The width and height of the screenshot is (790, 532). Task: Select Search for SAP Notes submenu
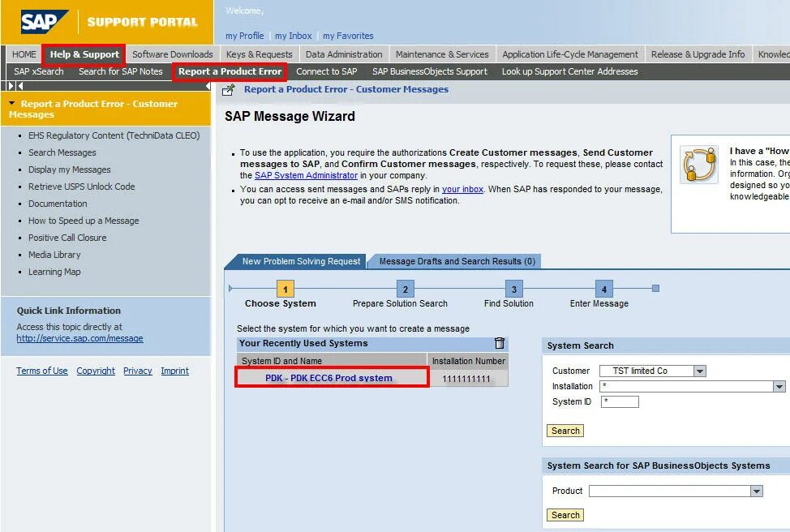(120, 71)
